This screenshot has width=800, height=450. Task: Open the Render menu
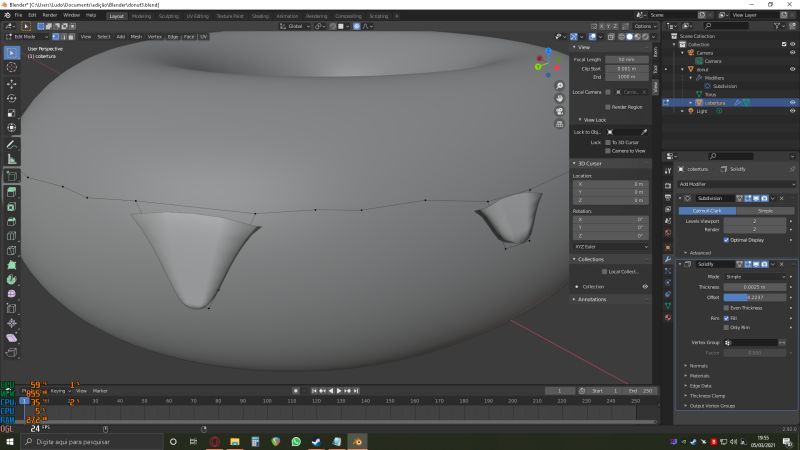(x=49, y=15)
